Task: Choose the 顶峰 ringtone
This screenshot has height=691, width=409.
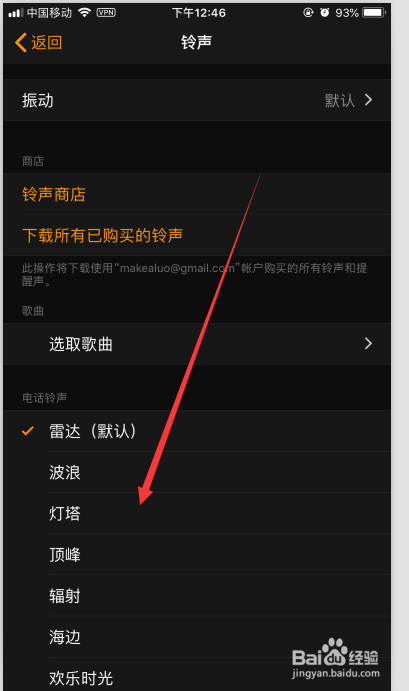Action: [x=197, y=554]
